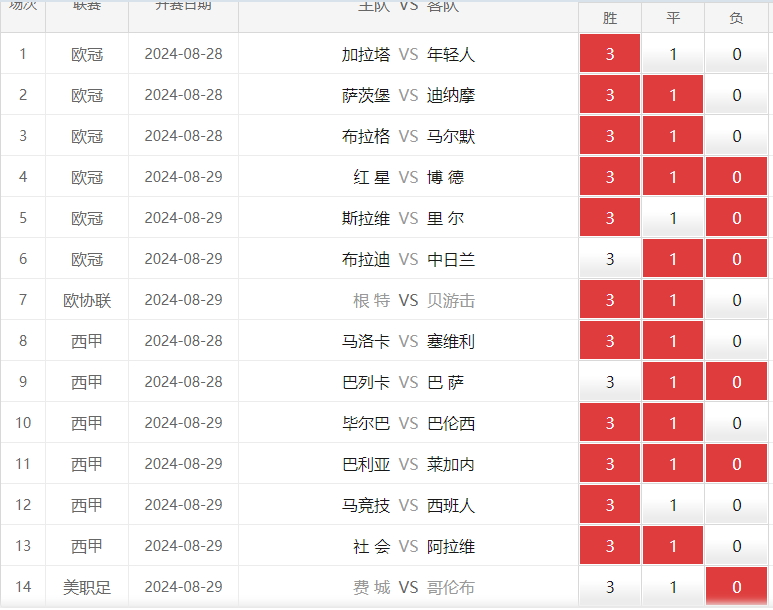Select home team 加拉塔
The width and height of the screenshot is (773, 610).
click(366, 54)
